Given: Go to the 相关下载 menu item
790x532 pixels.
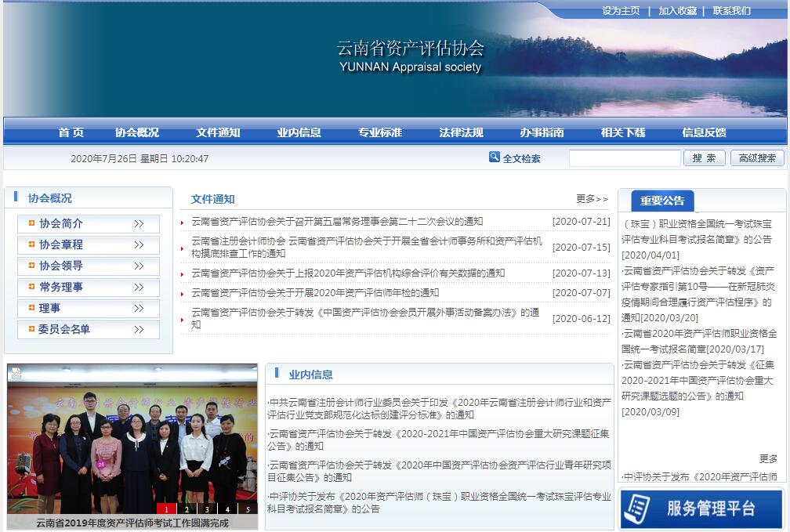Looking at the screenshot, I should click(x=623, y=132).
